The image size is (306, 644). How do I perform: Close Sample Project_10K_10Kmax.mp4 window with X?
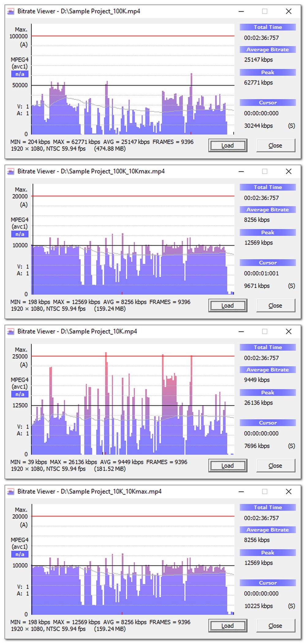[x=288, y=492]
